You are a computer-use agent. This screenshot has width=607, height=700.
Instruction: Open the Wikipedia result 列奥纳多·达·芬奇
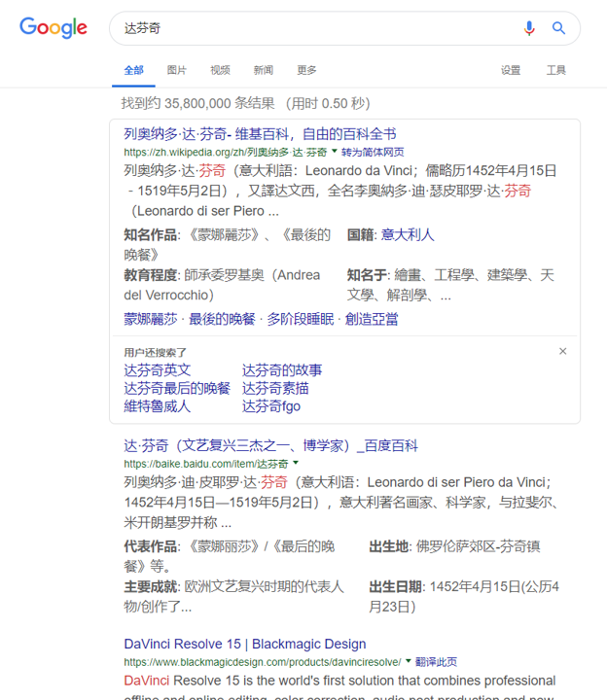(x=260, y=134)
